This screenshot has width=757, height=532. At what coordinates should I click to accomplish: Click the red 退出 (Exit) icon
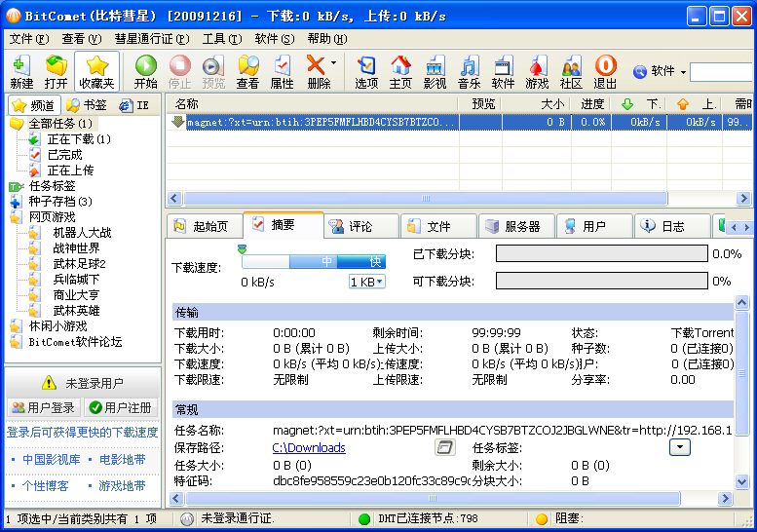pyautogui.click(x=605, y=71)
